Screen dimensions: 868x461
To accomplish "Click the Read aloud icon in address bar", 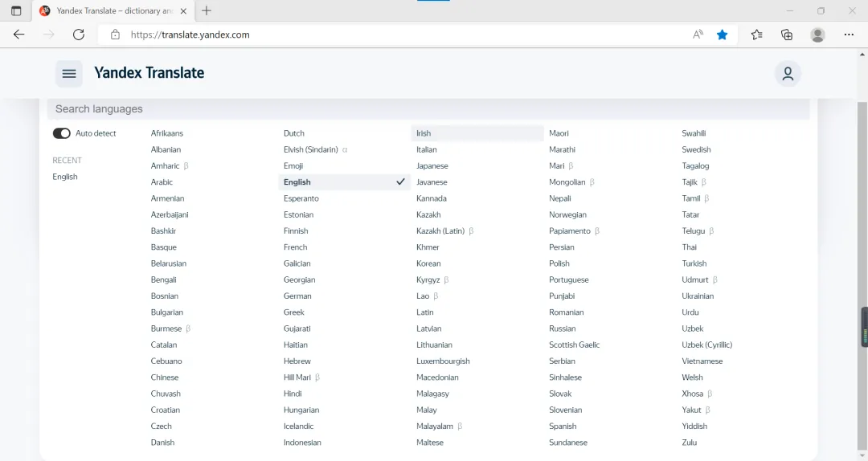I will [x=698, y=35].
